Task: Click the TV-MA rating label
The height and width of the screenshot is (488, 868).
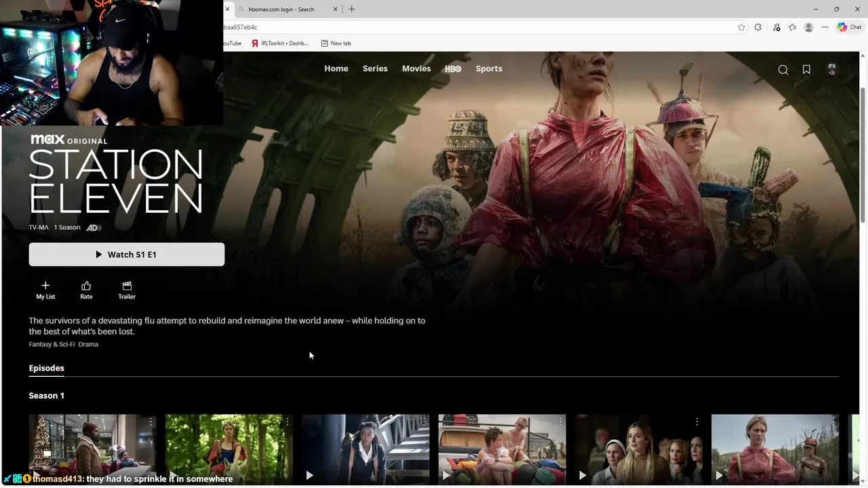Action: point(39,228)
